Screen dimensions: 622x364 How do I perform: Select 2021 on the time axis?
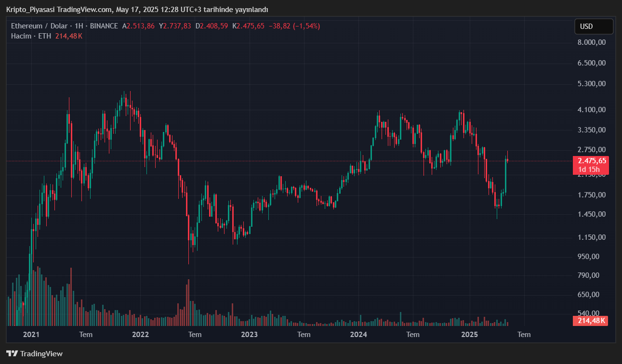click(31, 334)
